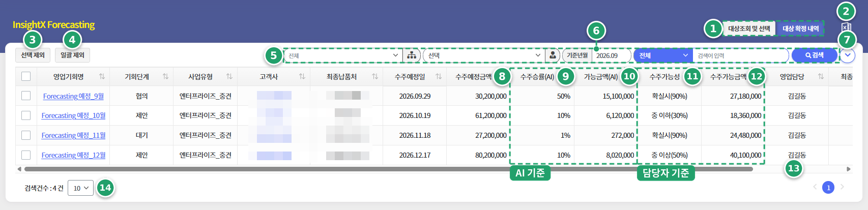Sort by 사업유형 column arrows
This screenshot has height=210, width=868.
229,76
